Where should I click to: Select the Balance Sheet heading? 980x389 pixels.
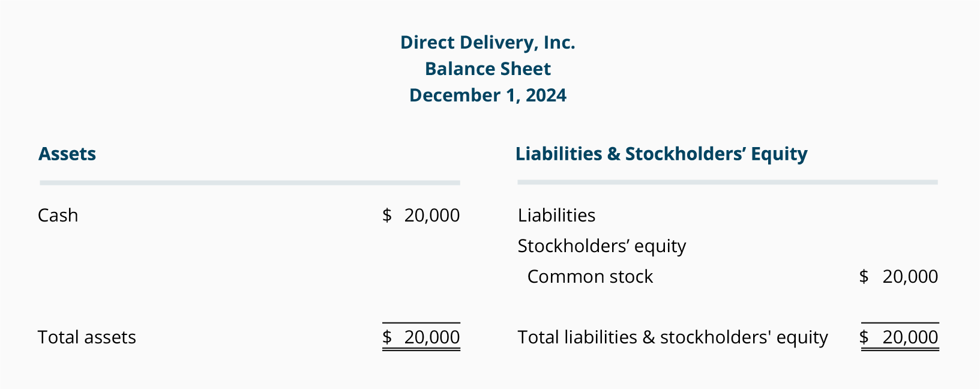pos(487,69)
